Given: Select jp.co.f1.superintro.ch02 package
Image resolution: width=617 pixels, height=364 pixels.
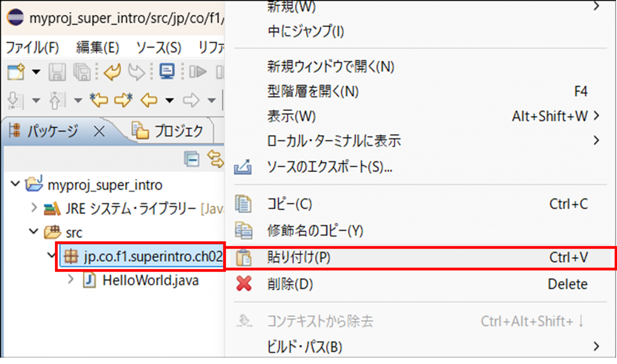Looking at the screenshot, I should coord(152,257).
